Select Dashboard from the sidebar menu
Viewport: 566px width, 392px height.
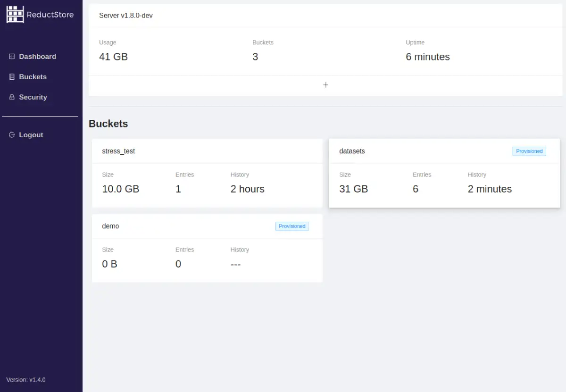[38, 56]
